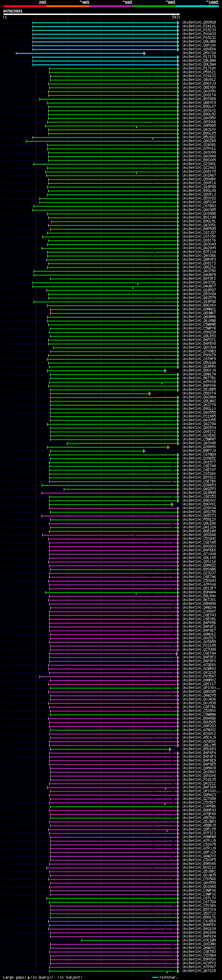Click label UniRef100_Q9SD46
The width and height of the screenshot is (222, 980).
tap(199, 535)
